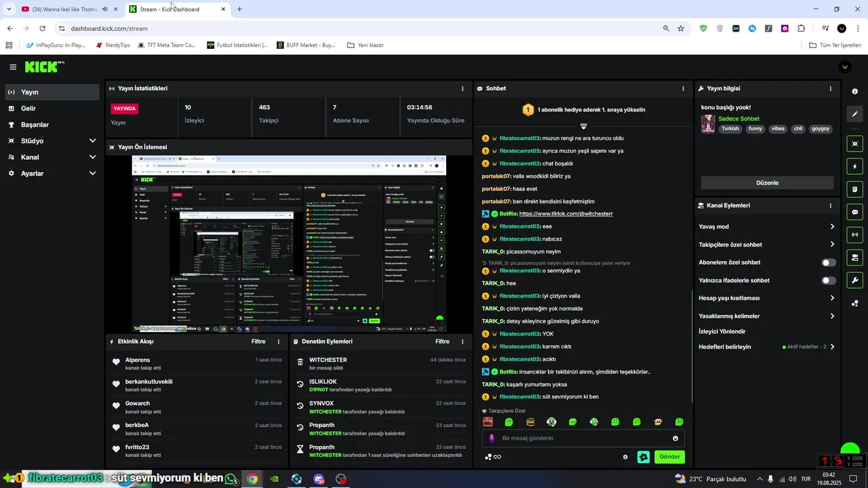Open Filtre in the Etkinlik Akışı panel
Viewport: 868px width, 488px height.
pyautogui.click(x=258, y=342)
